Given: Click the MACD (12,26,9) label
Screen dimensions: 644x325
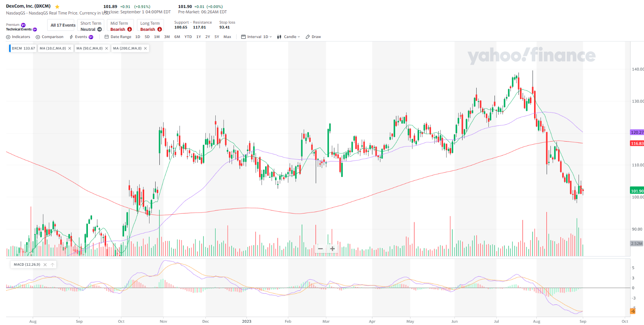Looking at the screenshot, I should pyautogui.click(x=27, y=264).
